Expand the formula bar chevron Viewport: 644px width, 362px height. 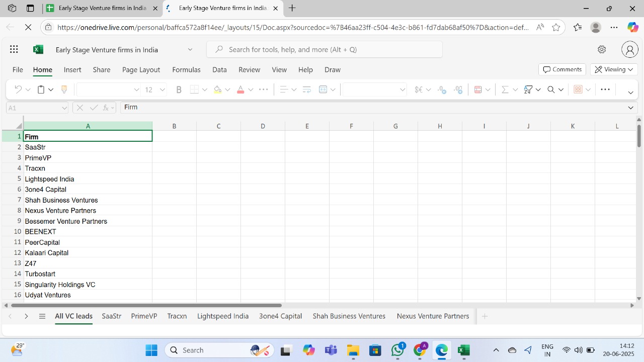coord(631,108)
